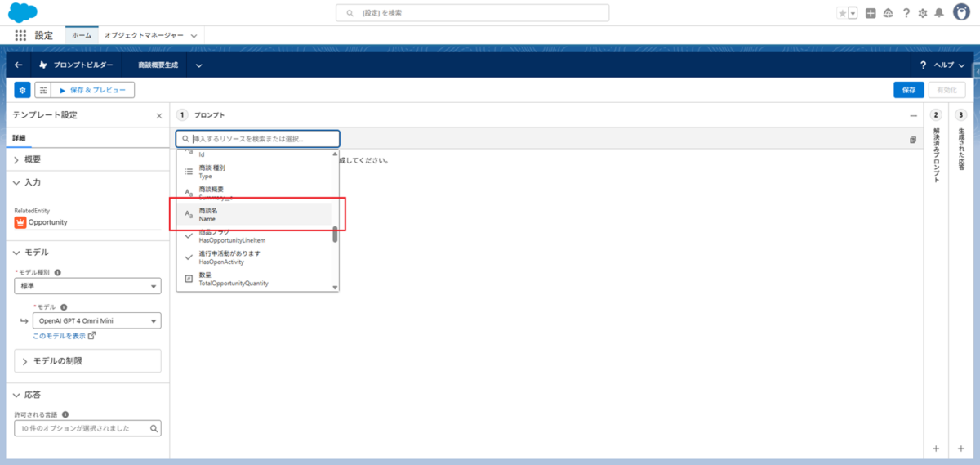The image size is (980, 465).
Task: Open the notifications bell
Action: click(x=939, y=13)
